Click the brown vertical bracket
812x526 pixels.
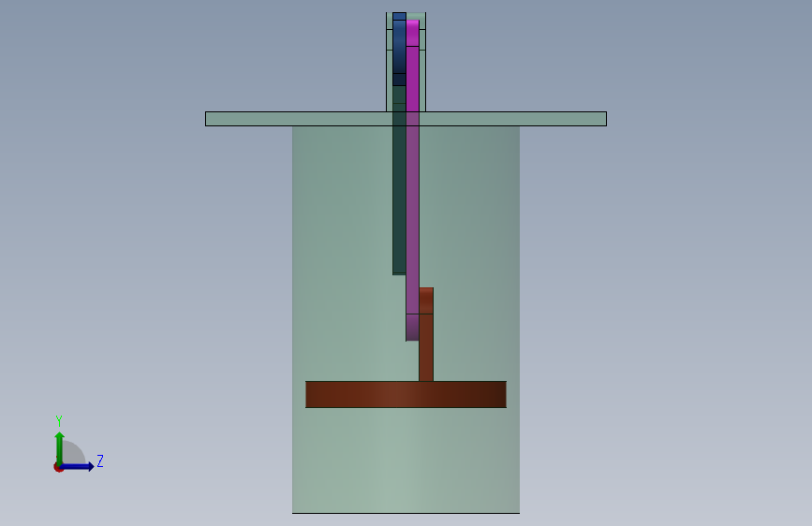coord(426,334)
